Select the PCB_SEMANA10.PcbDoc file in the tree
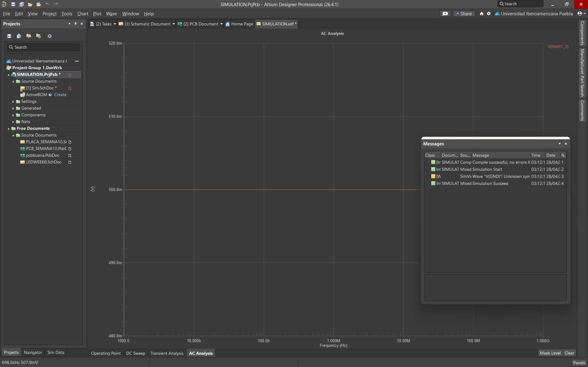The height and width of the screenshot is (367, 588). coord(46,149)
